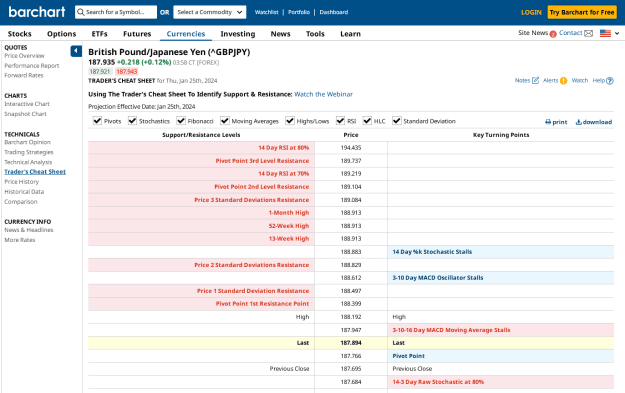
Task: Open the Stocks menu
Action: [x=20, y=34]
